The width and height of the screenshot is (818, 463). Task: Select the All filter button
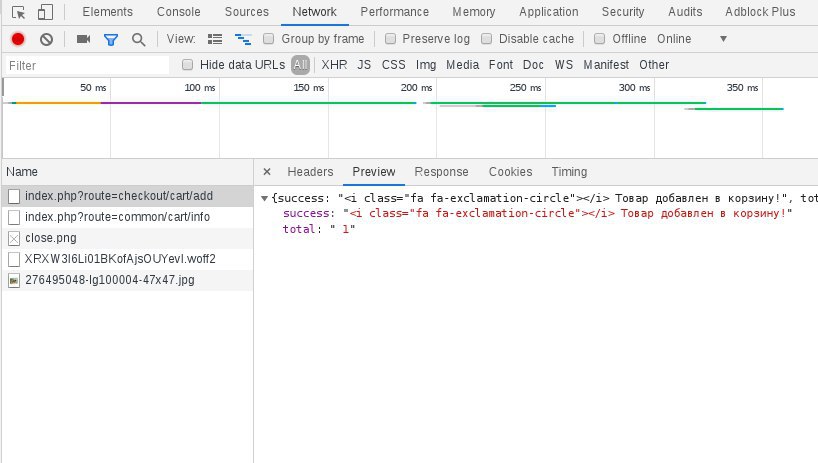(300, 65)
